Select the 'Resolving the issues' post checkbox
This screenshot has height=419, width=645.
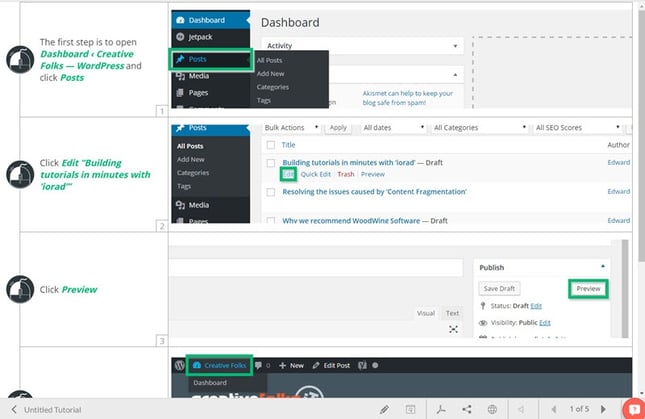[x=271, y=192]
